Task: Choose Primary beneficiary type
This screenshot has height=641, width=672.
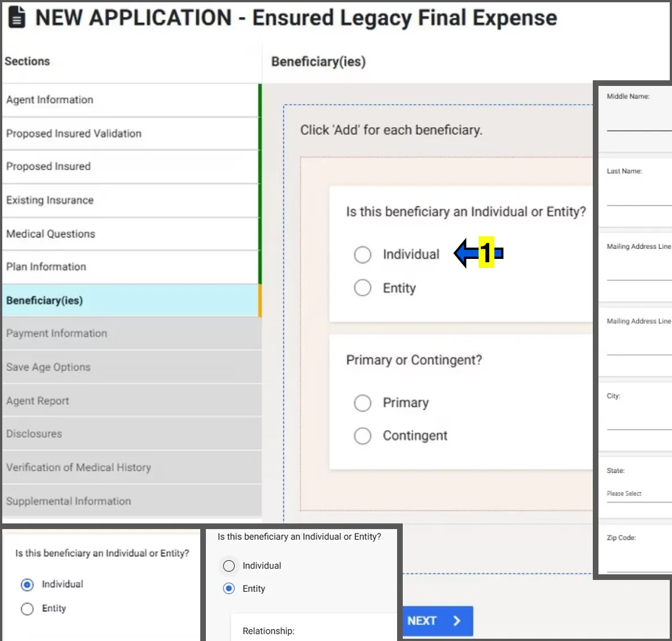Action: (363, 402)
